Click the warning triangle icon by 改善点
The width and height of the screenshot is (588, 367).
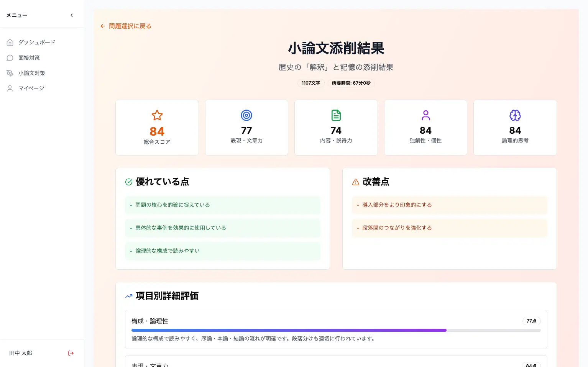click(x=356, y=182)
